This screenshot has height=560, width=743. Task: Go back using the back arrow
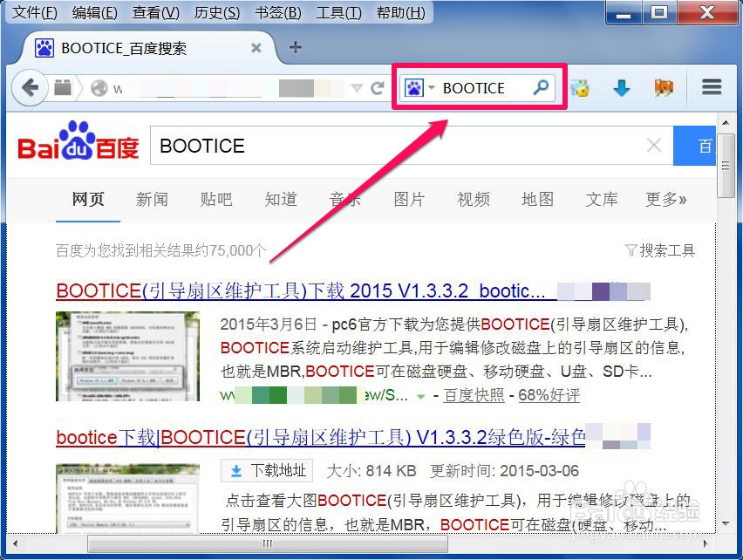click(x=29, y=87)
